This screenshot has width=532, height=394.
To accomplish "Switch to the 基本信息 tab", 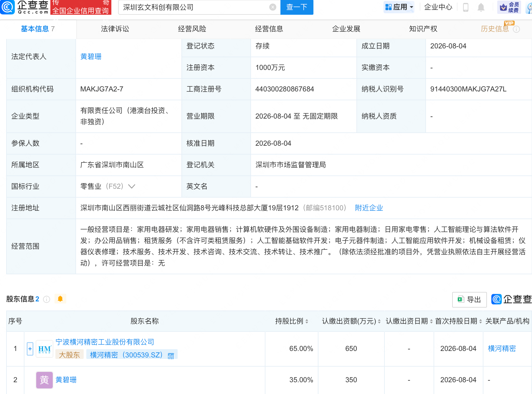I will pos(38,29).
